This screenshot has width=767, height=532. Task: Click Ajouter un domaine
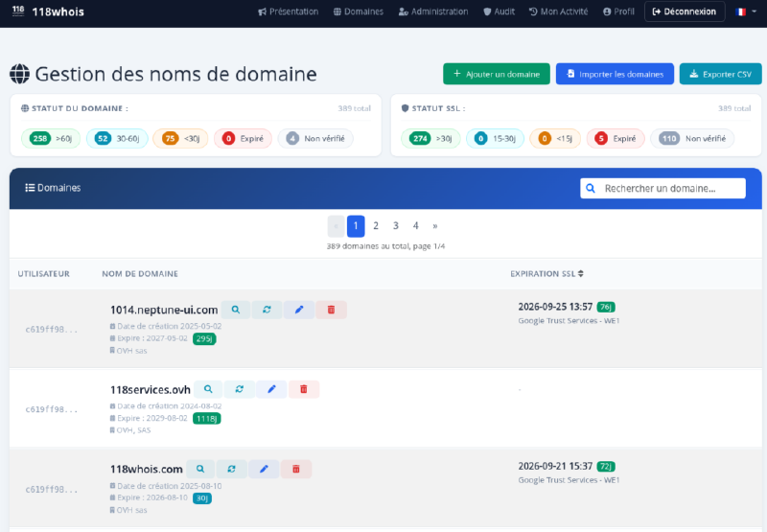497,74
